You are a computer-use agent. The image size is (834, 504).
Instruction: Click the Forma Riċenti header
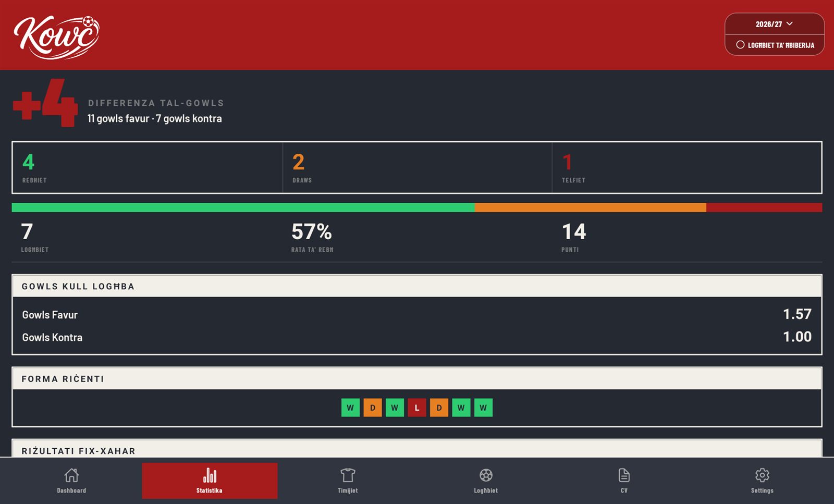417,379
